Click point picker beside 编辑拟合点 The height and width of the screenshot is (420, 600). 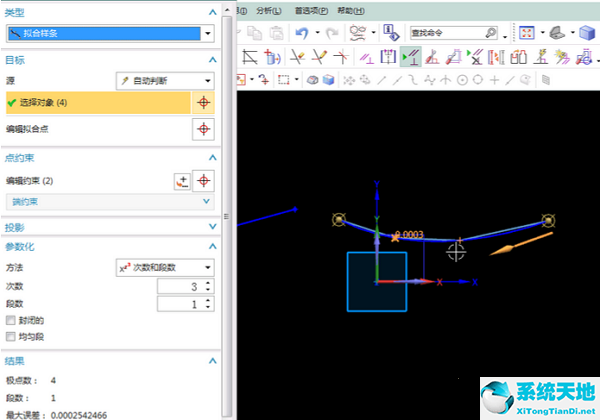point(203,129)
